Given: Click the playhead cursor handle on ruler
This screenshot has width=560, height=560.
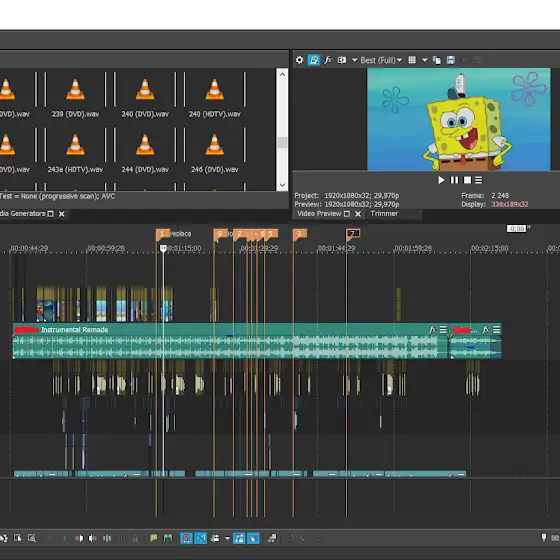Looking at the screenshot, I should 163,248.
